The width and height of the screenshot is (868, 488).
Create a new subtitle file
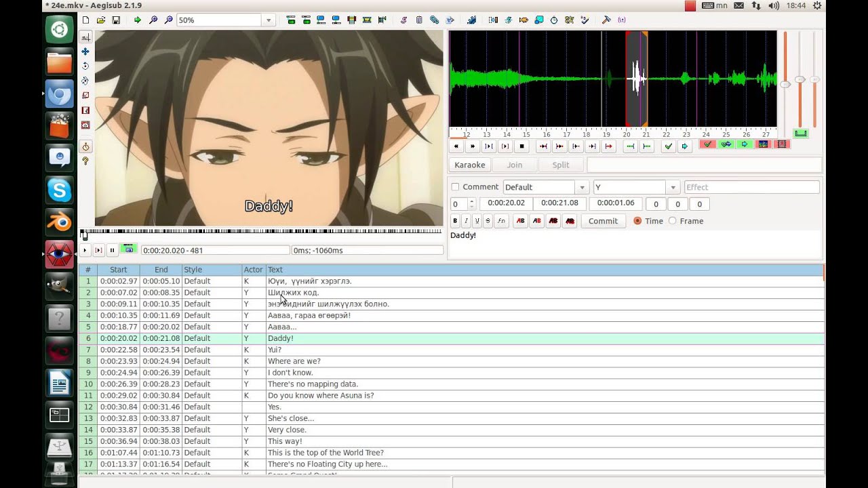click(85, 20)
